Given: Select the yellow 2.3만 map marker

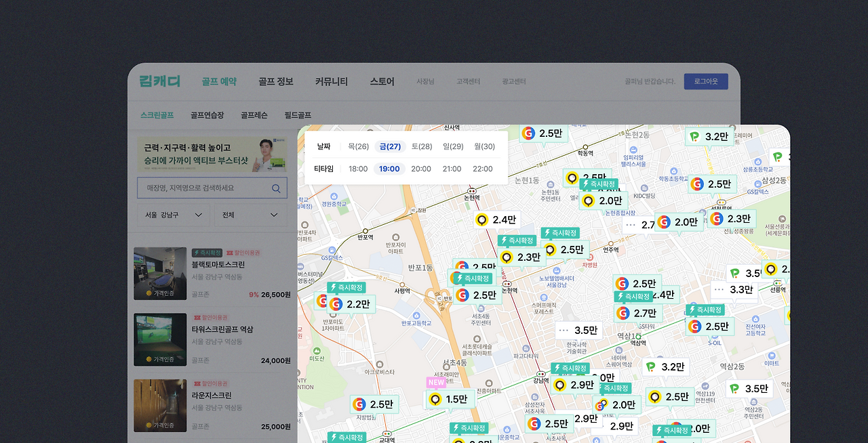Looking at the screenshot, I should coord(521,257).
